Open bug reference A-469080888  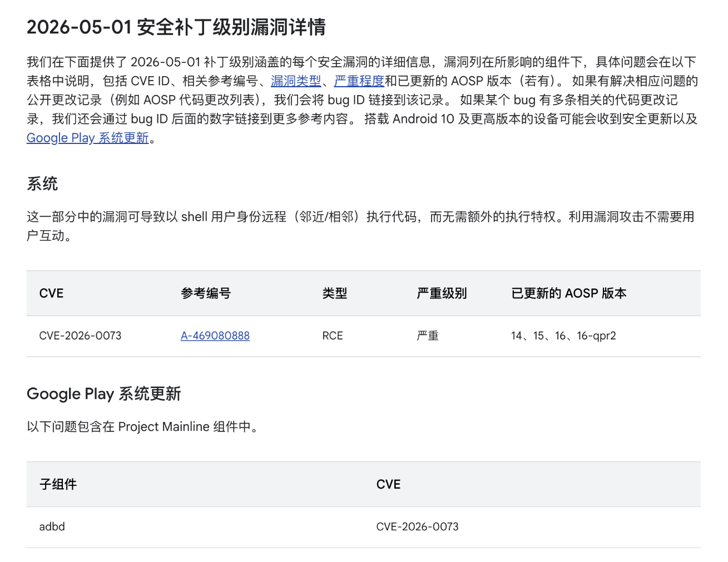(x=215, y=336)
